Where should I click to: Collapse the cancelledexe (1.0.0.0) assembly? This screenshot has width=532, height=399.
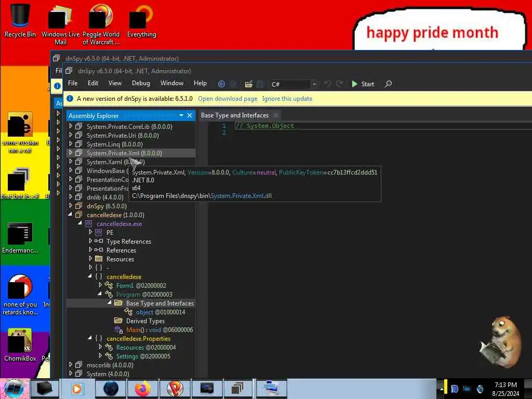(x=71, y=215)
